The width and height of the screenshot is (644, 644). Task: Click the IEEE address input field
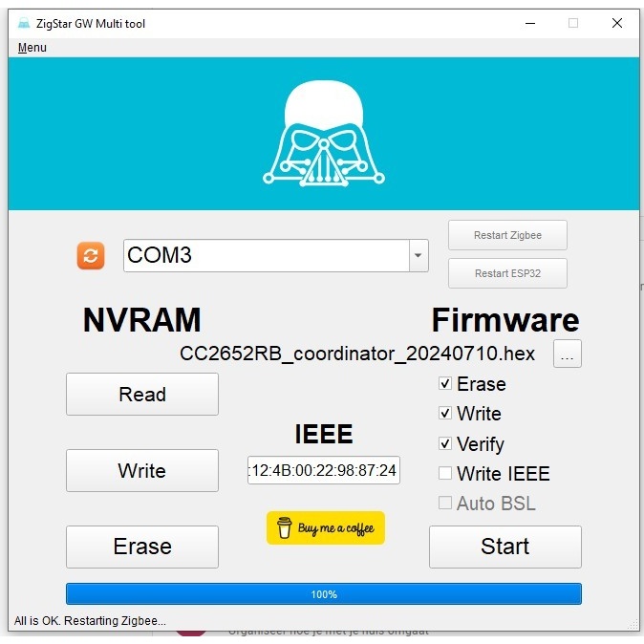click(x=324, y=470)
